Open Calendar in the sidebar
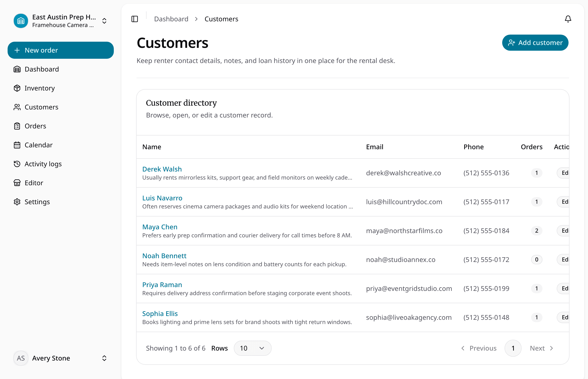Image resolution: width=588 pixels, height=379 pixels. pyautogui.click(x=61, y=145)
